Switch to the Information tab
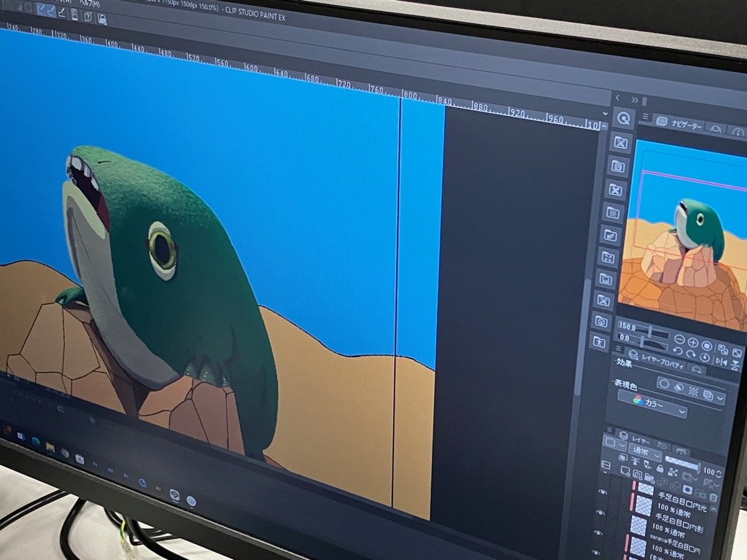 tap(738, 133)
